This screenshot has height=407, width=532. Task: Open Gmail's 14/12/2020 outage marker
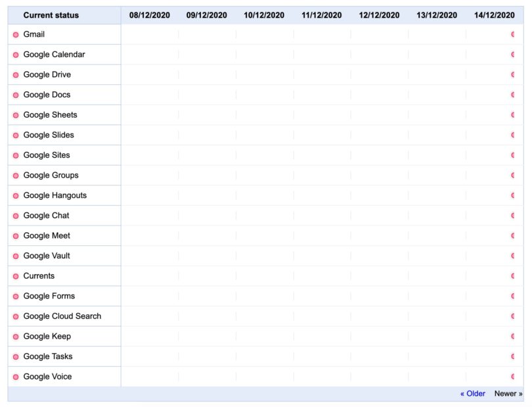point(513,35)
